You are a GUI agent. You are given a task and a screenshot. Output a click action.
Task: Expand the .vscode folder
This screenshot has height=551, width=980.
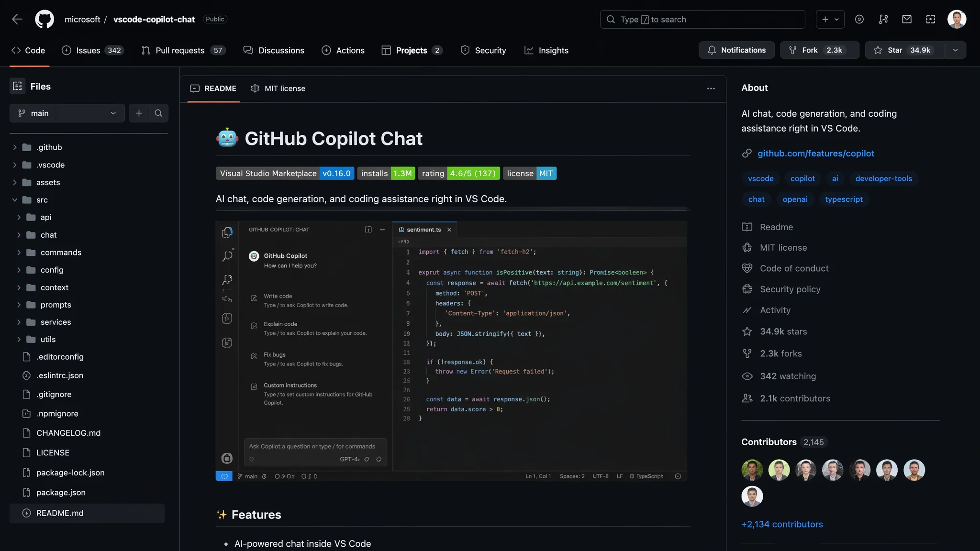(x=14, y=165)
